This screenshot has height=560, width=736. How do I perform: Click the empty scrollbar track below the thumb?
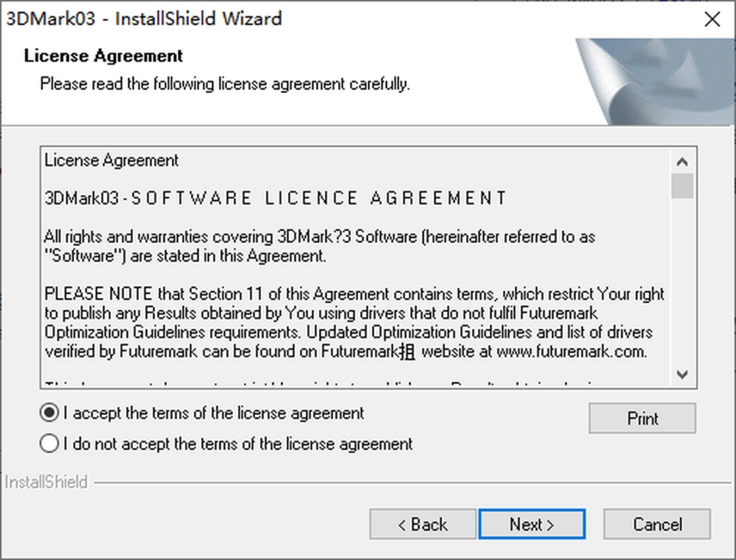point(681,286)
